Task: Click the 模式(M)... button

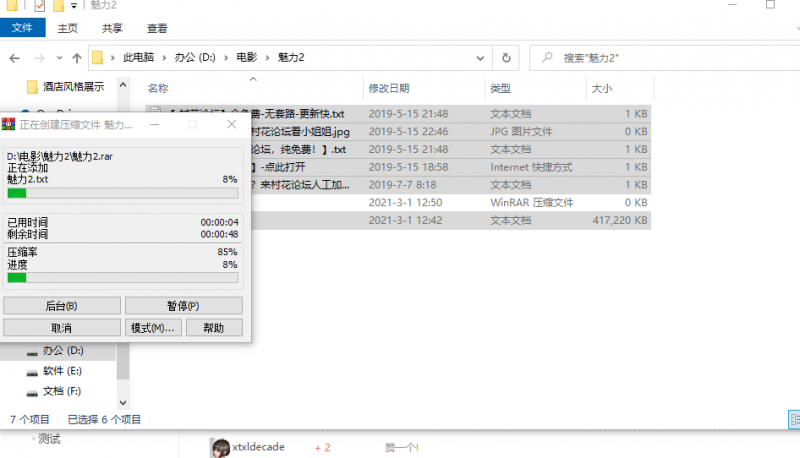Action: coord(153,327)
